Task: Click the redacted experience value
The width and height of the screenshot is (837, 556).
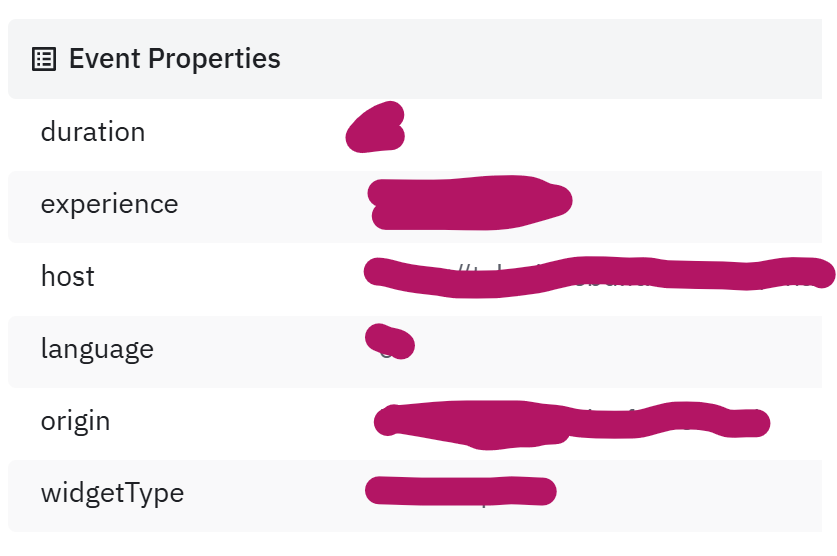Action: pos(470,202)
